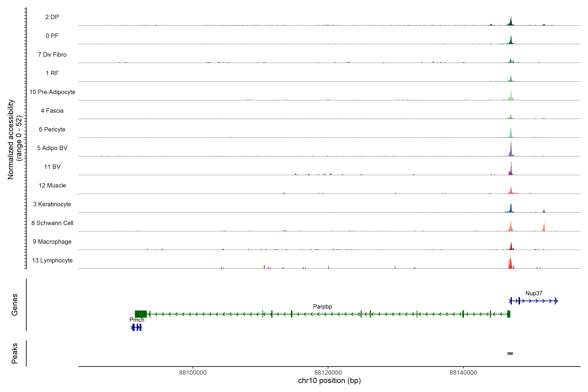Select the Nup37 gene label

click(534, 293)
